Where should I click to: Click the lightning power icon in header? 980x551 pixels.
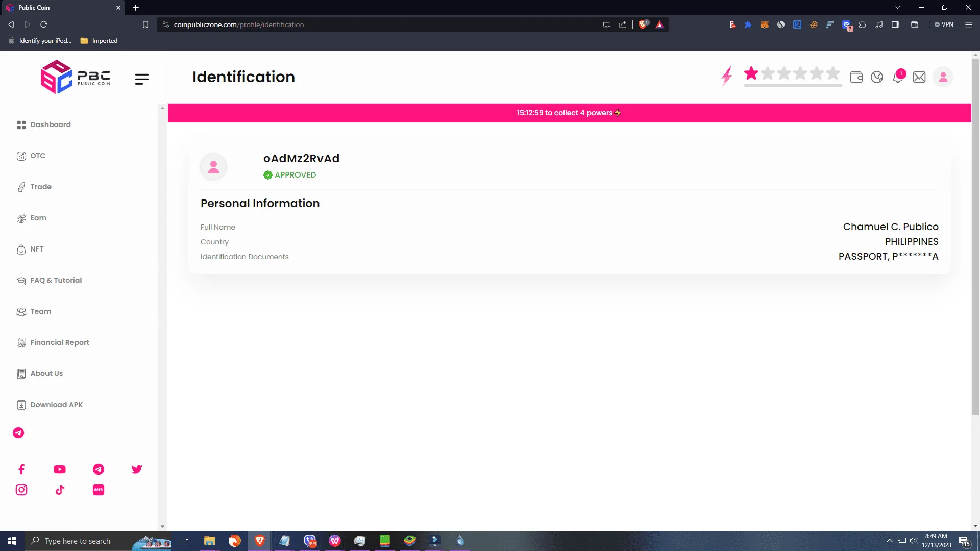point(727,77)
